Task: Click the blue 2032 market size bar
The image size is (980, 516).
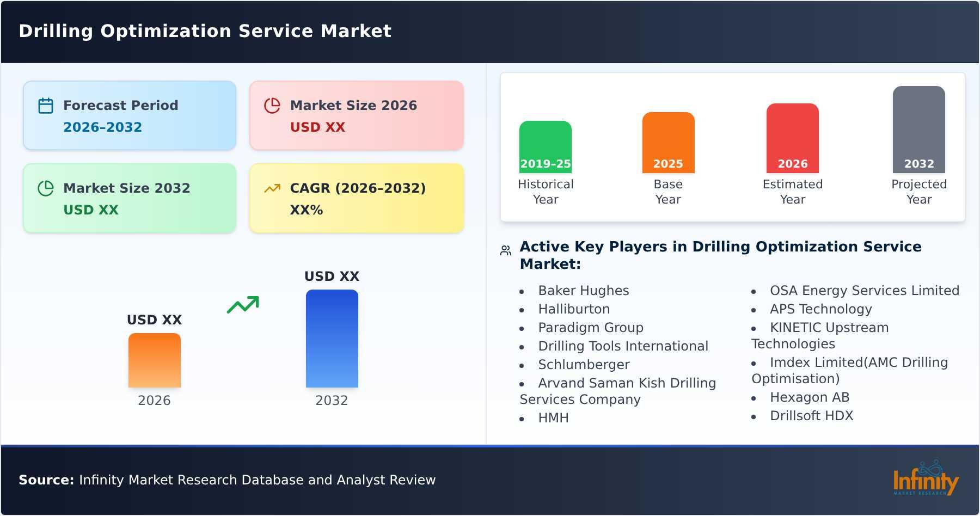Action: coord(332,339)
